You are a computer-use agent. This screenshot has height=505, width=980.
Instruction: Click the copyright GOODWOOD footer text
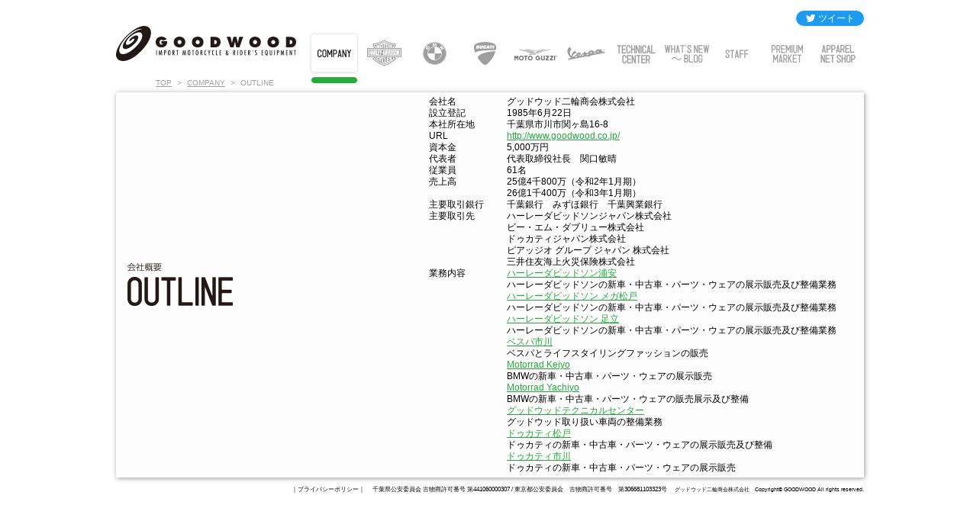click(809, 490)
